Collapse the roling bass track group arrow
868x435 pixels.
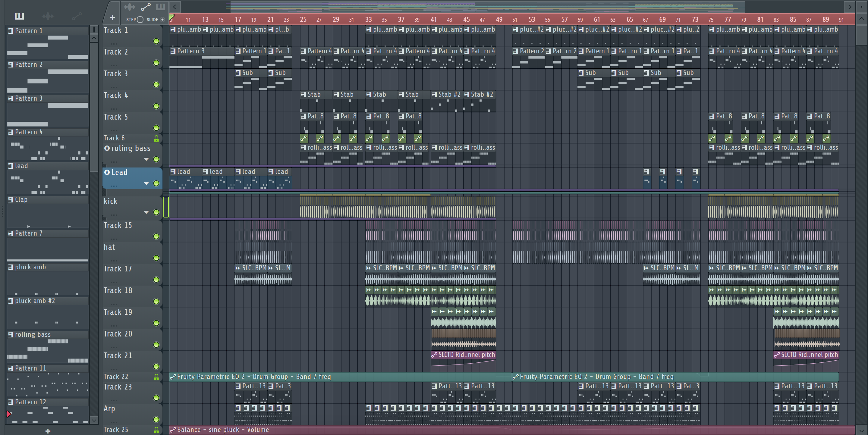[x=146, y=159]
